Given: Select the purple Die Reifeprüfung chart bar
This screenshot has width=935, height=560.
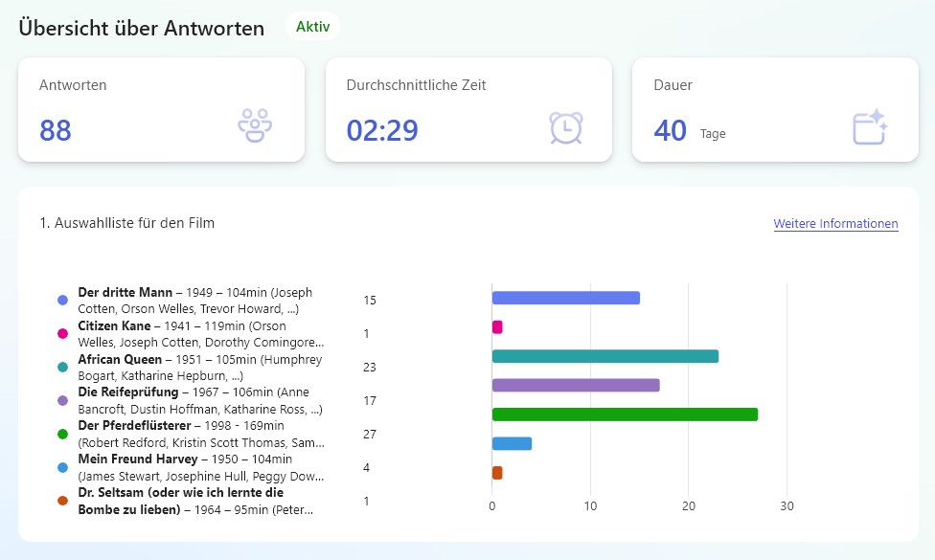Looking at the screenshot, I should tap(576, 386).
